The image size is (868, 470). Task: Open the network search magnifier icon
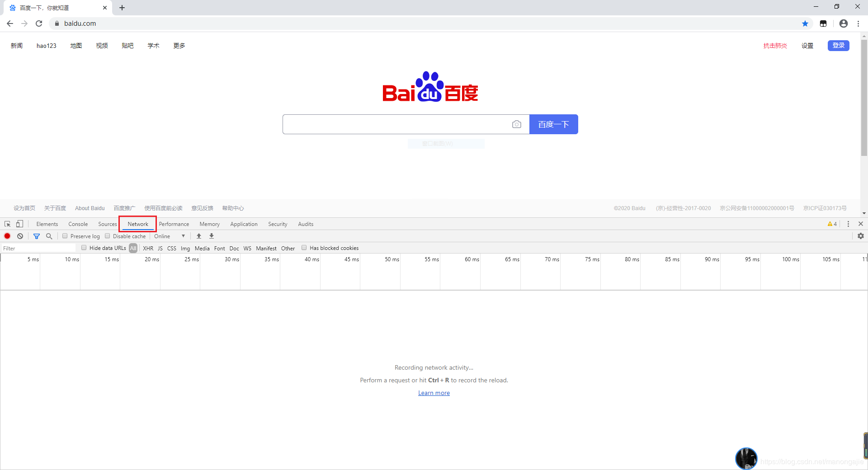point(49,236)
